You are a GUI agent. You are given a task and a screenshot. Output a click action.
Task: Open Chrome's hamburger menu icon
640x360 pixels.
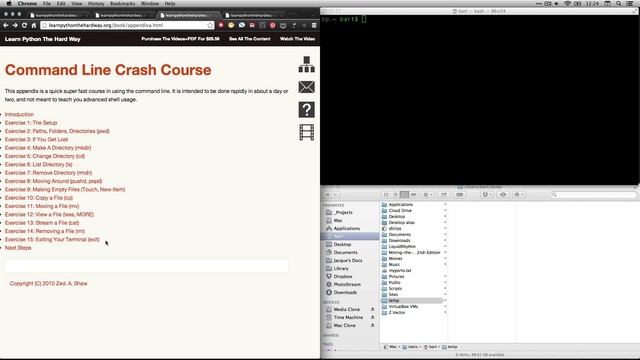click(314, 25)
